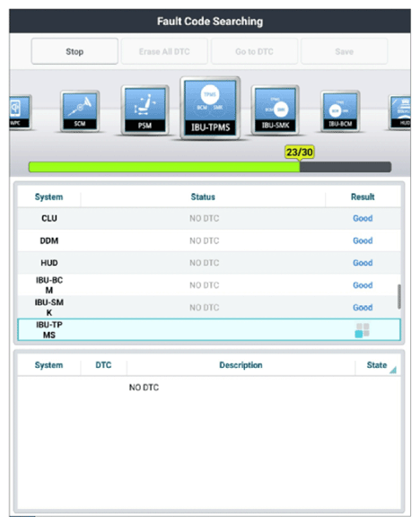The image size is (420, 525).
Task: Click the Save button
Action: coord(344,51)
